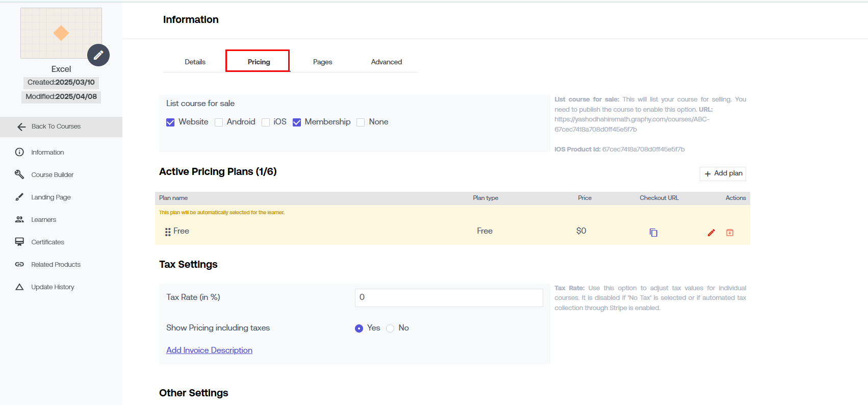The width and height of the screenshot is (868, 405).
Task: Click the drag handle of Free plan
Action: pyautogui.click(x=168, y=232)
